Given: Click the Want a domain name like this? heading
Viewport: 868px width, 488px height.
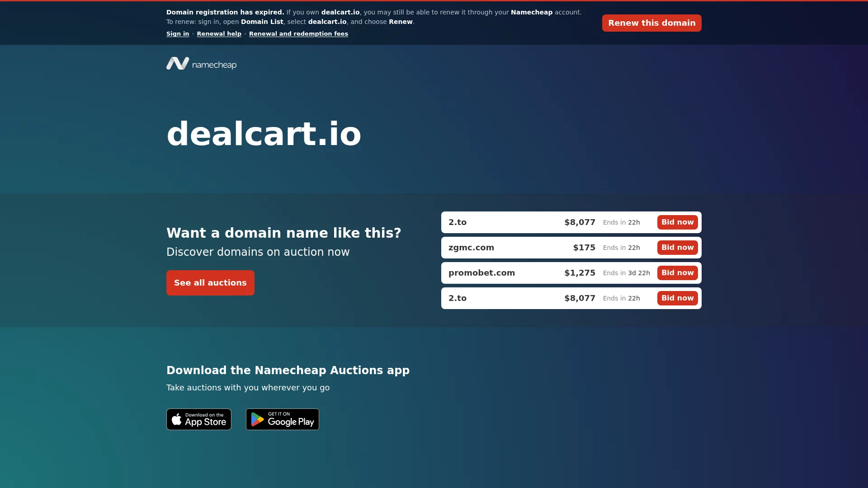Looking at the screenshot, I should coord(284,233).
